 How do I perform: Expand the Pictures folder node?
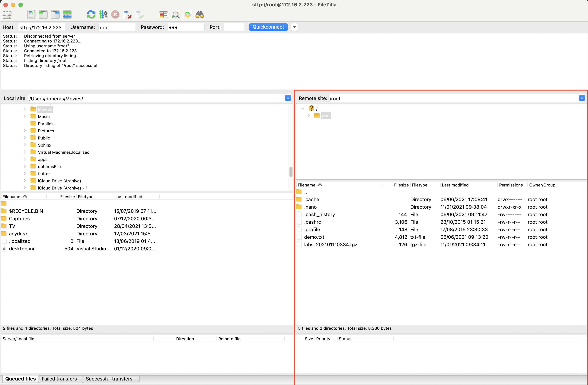pos(25,130)
